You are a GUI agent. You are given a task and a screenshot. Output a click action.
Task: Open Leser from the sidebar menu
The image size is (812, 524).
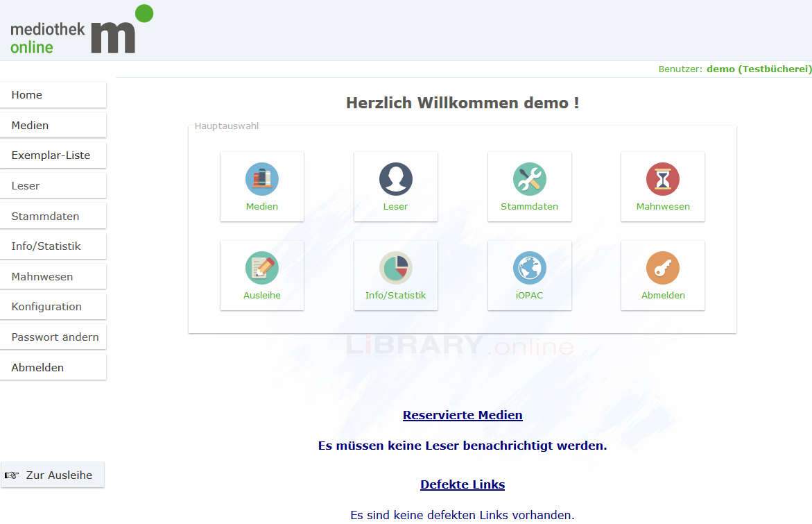(x=53, y=186)
